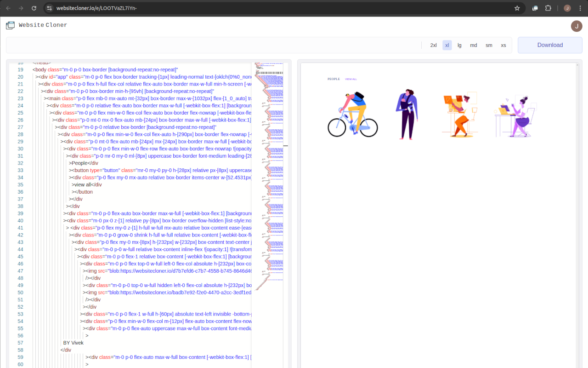
Task: Click the site information icon in address bar
Action: [x=48, y=8]
